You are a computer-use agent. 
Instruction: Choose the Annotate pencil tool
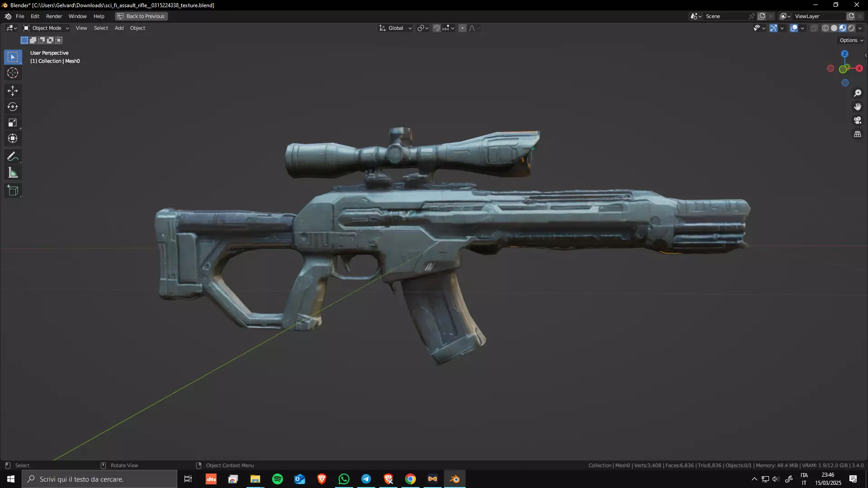[13, 157]
